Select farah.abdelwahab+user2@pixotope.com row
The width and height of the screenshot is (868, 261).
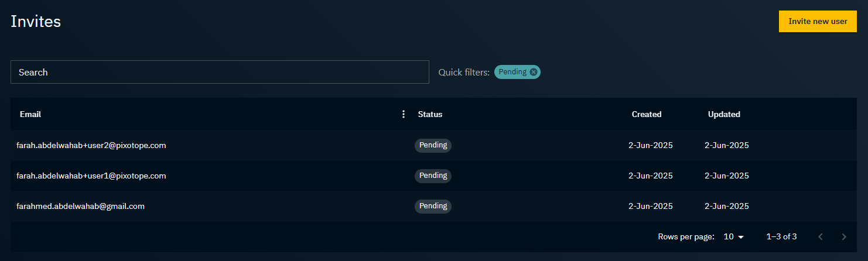click(x=433, y=145)
